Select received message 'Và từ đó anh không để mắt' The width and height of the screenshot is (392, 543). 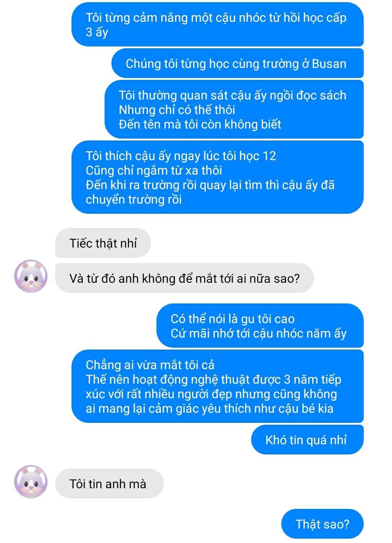click(184, 278)
